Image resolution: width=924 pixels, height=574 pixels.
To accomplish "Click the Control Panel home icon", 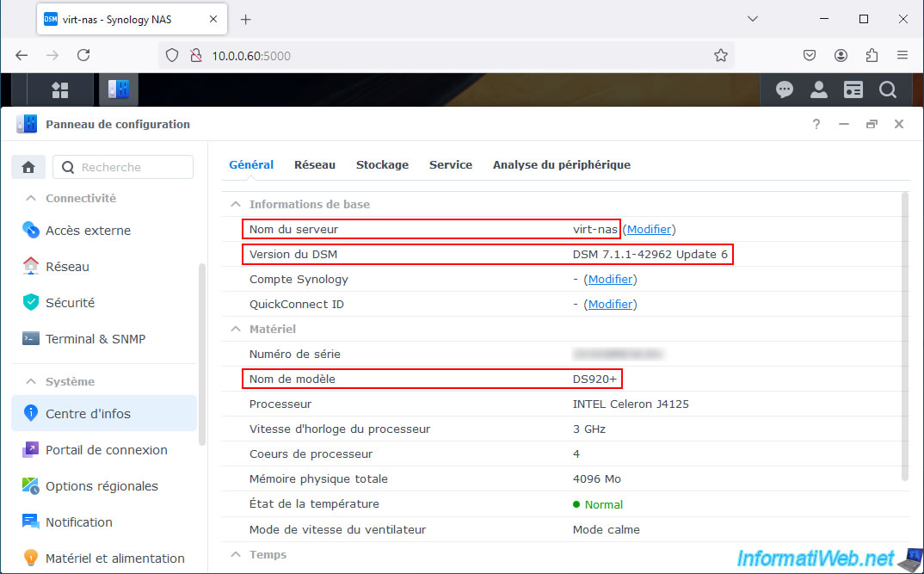I will click(x=28, y=167).
